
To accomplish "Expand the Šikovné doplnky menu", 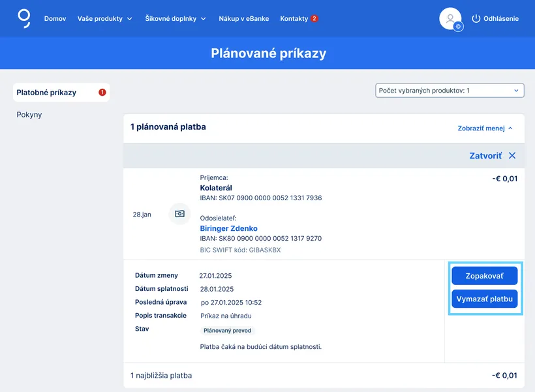I will pyautogui.click(x=176, y=19).
